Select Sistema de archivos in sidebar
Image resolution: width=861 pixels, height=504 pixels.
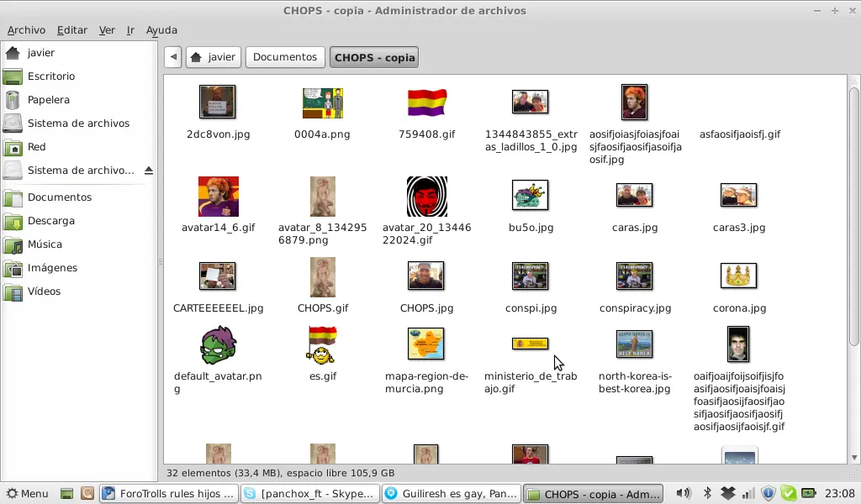click(79, 123)
